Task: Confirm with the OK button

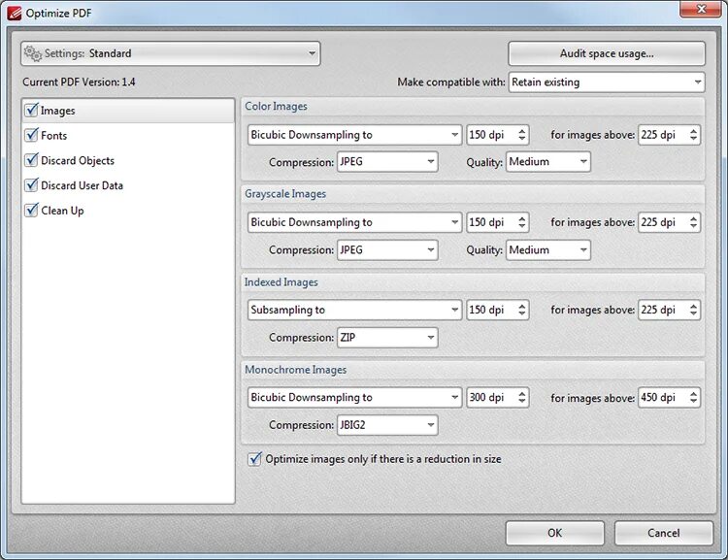Action: tap(555, 533)
